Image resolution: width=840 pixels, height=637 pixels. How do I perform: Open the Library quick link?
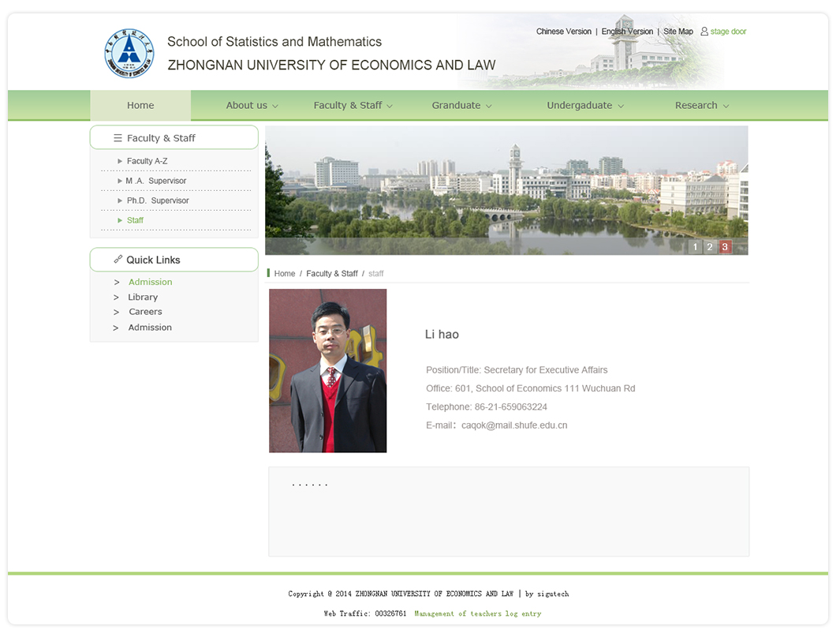click(x=143, y=297)
